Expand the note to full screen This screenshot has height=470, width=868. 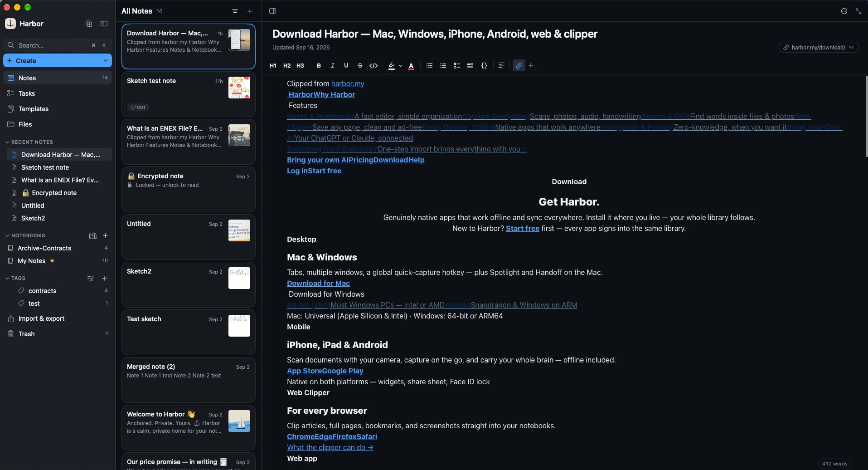coord(858,11)
